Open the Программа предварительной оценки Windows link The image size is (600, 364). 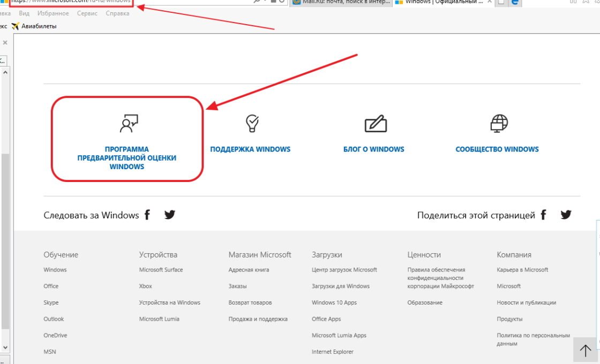[127, 158]
